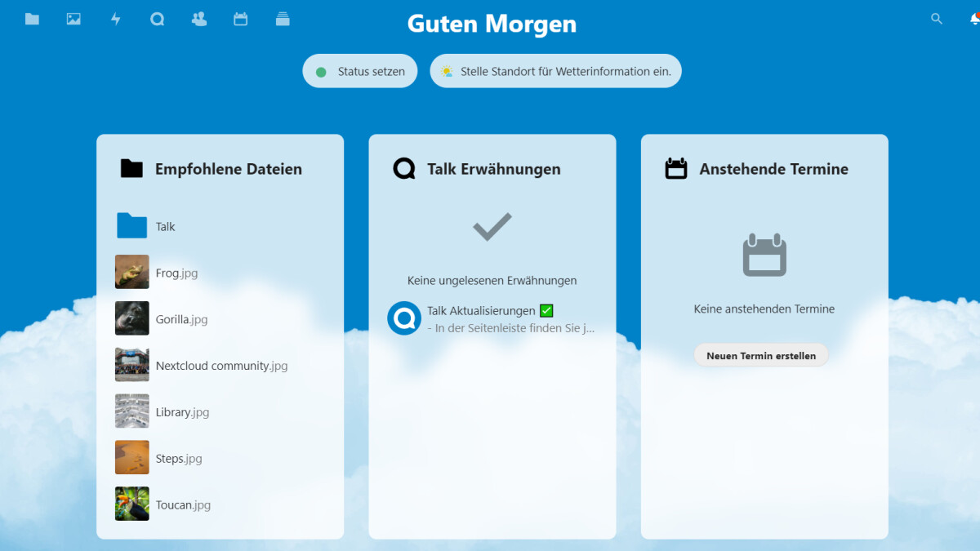Click the Talk Erwähnungen header icon
The width and height of the screenshot is (980, 551).
[x=404, y=169]
